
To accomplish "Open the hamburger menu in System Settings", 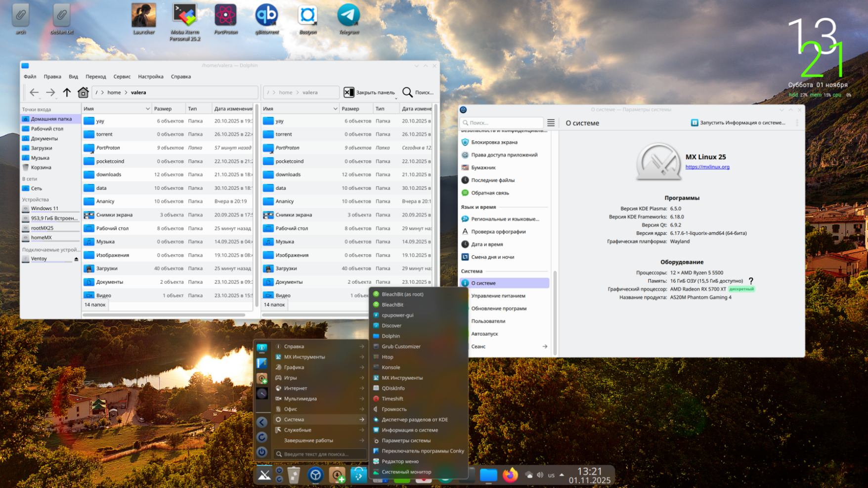I will (x=551, y=123).
